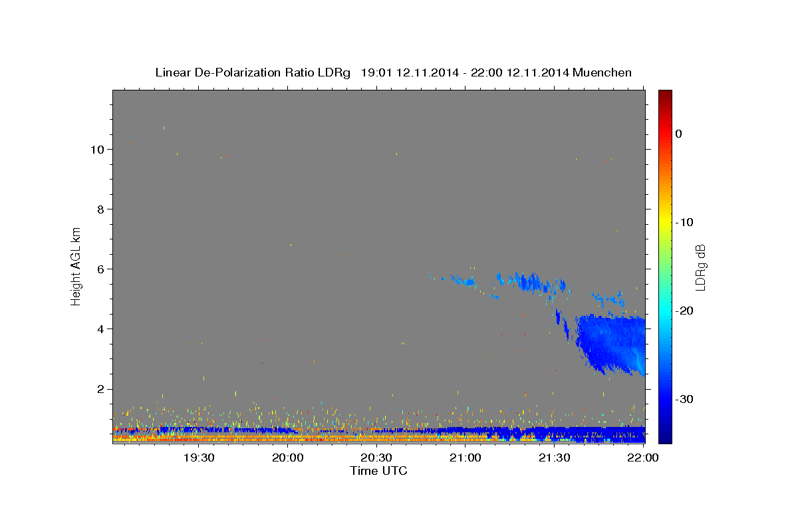Click the '21:00' time tick label

[x=465, y=458]
